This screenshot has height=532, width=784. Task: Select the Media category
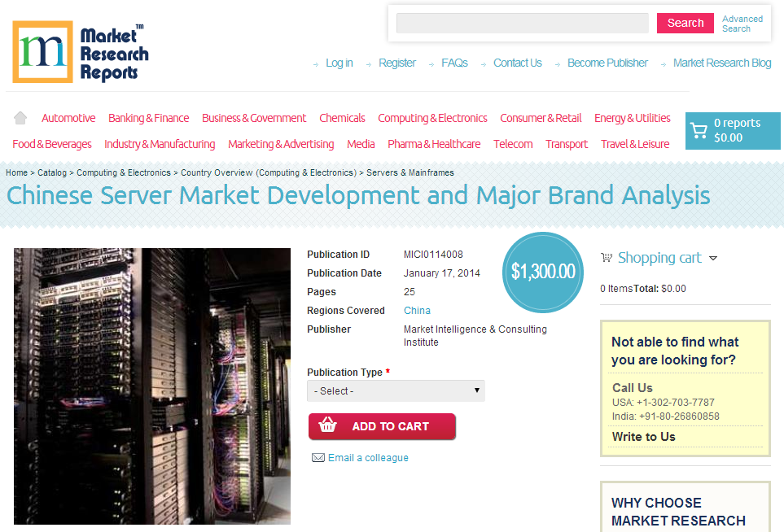pos(361,144)
